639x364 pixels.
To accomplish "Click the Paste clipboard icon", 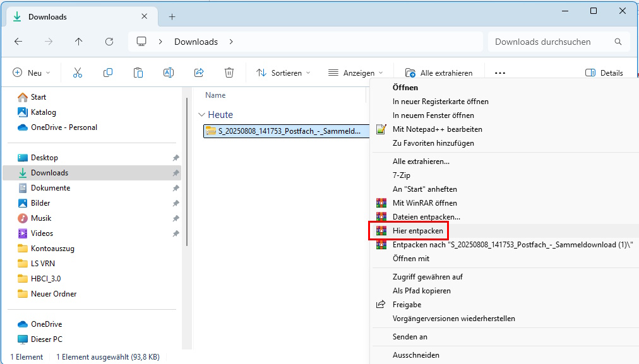I will 138,73.
